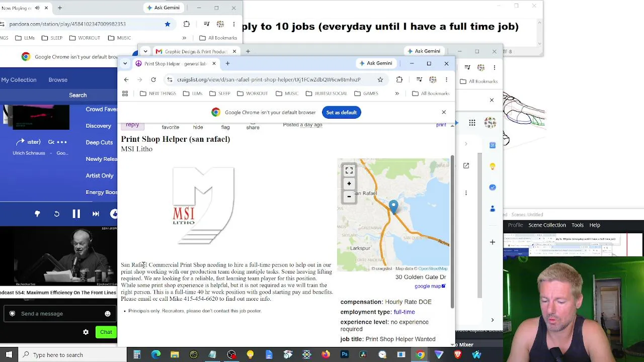Open Pandora share arrow icon

pos(21,142)
